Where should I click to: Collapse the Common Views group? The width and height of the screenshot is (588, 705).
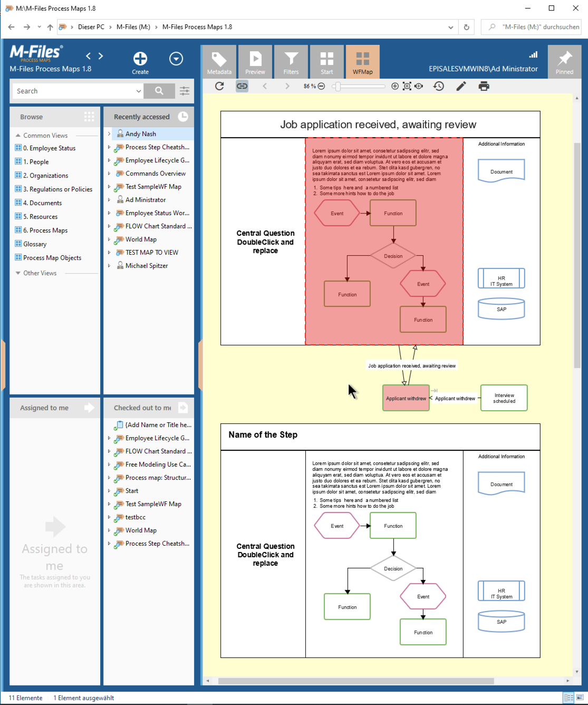pos(18,136)
